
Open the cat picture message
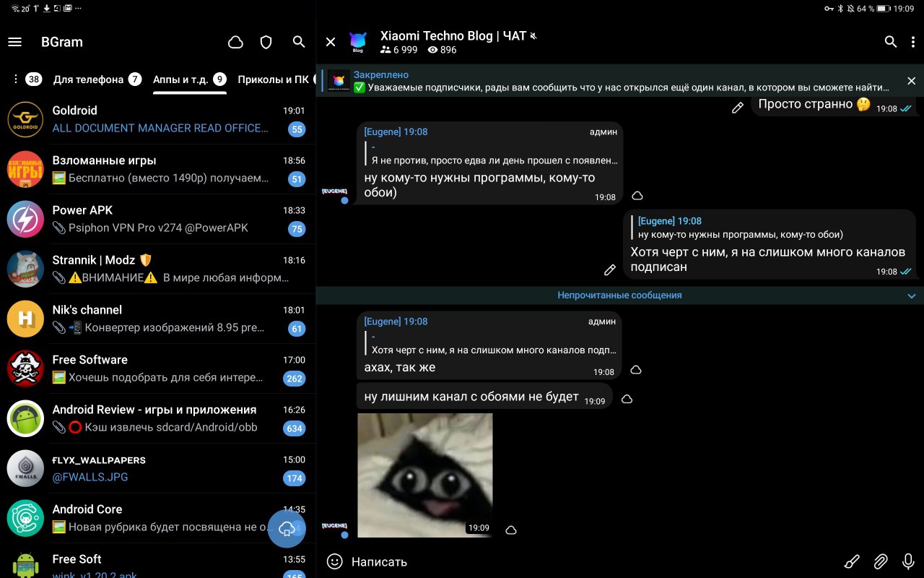click(425, 475)
